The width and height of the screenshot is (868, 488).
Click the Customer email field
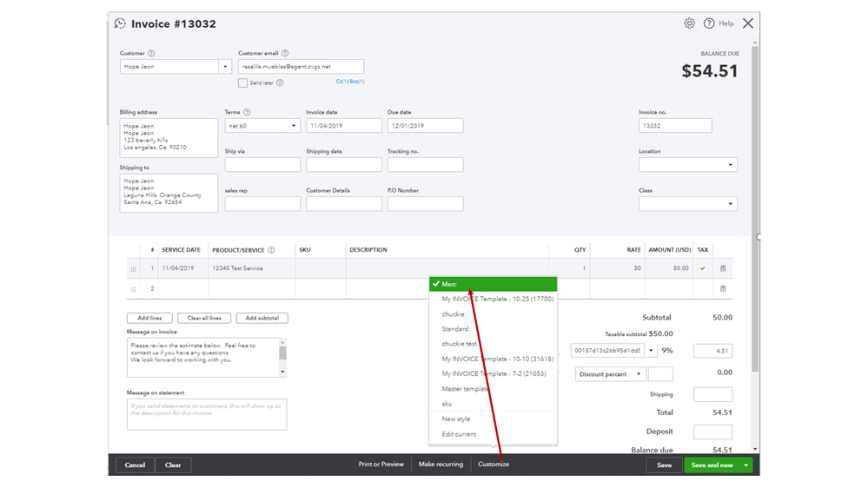click(x=301, y=66)
